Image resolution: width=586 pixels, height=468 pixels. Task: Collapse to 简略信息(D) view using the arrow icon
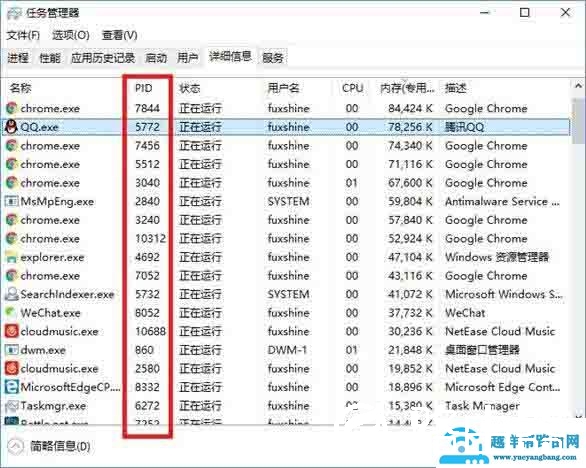click(x=15, y=446)
